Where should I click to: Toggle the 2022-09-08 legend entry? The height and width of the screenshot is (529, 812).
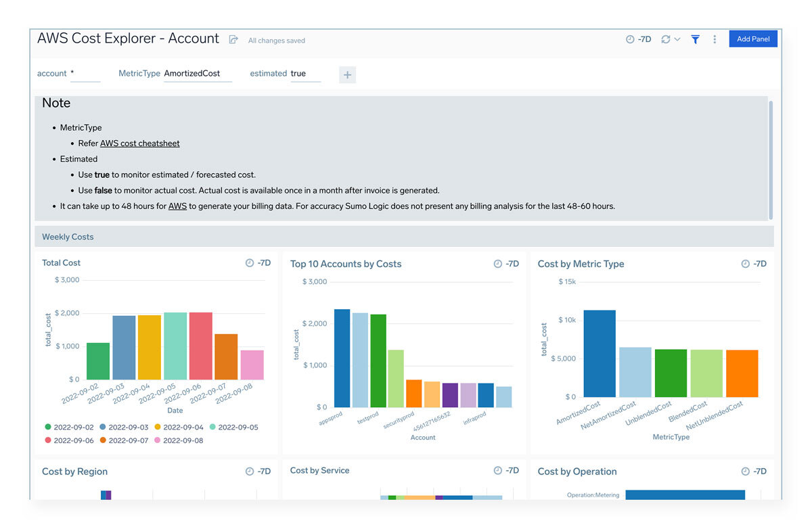[179, 440]
